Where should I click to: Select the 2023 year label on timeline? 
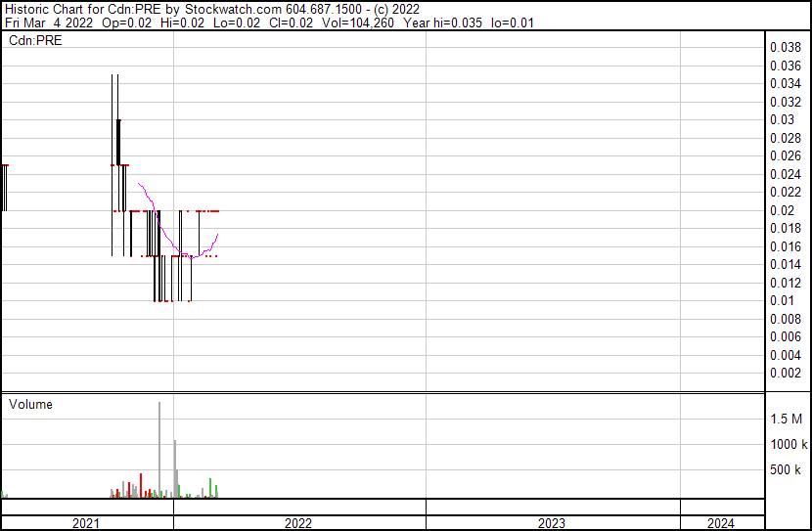click(x=552, y=523)
